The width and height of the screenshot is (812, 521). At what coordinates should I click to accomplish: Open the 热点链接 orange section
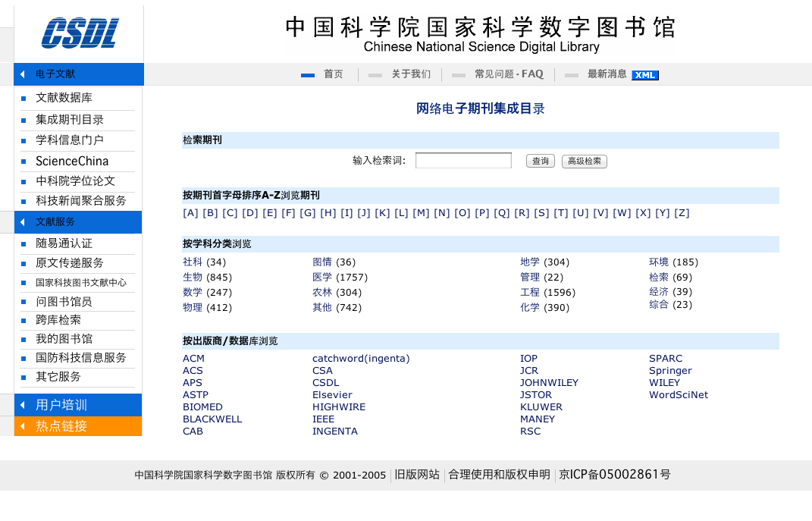[61, 426]
